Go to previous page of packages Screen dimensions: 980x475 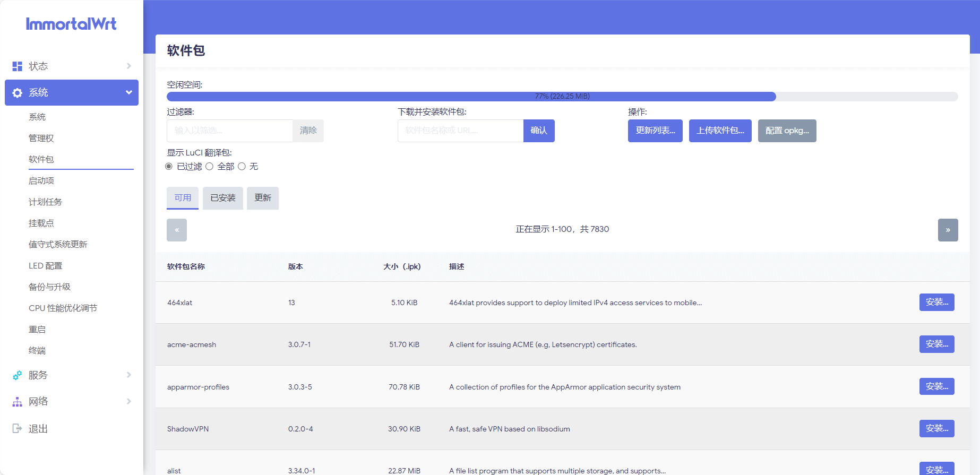[177, 230]
